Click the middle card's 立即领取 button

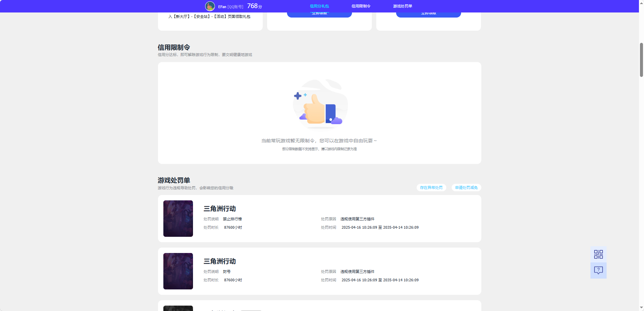pyautogui.click(x=319, y=13)
